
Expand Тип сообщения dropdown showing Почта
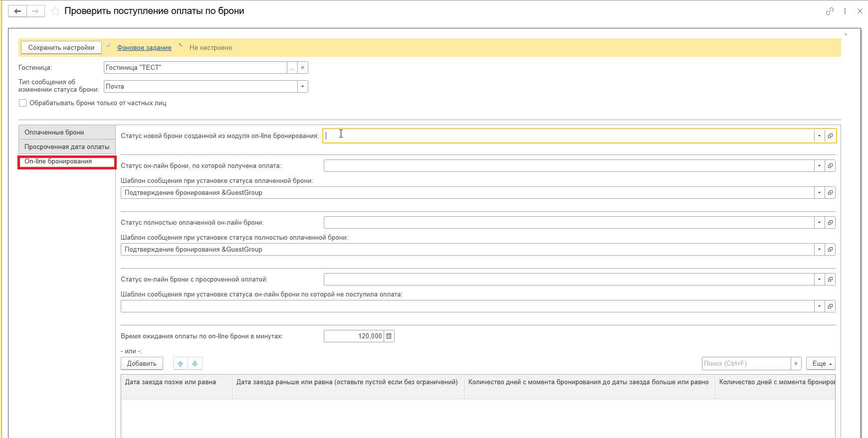click(302, 86)
